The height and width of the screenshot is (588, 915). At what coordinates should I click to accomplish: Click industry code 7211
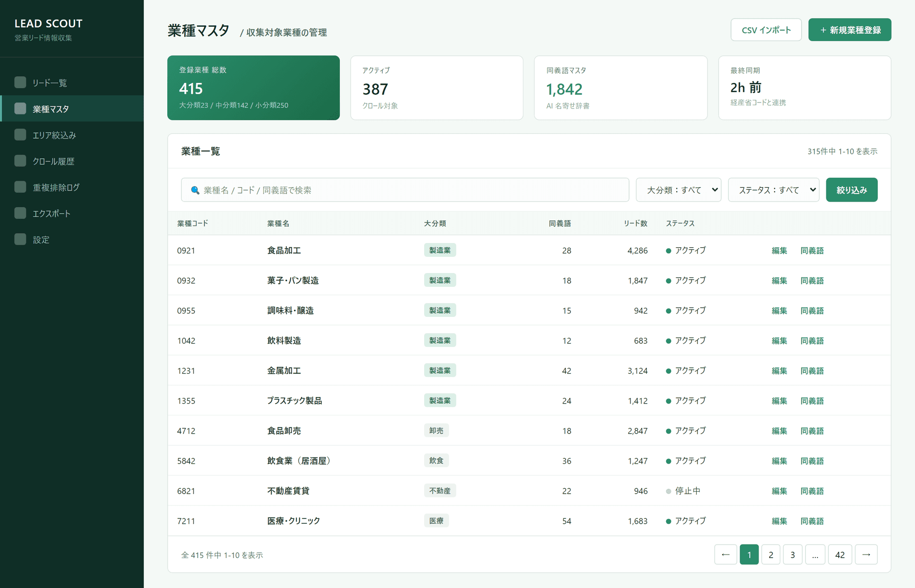click(x=186, y=521)
